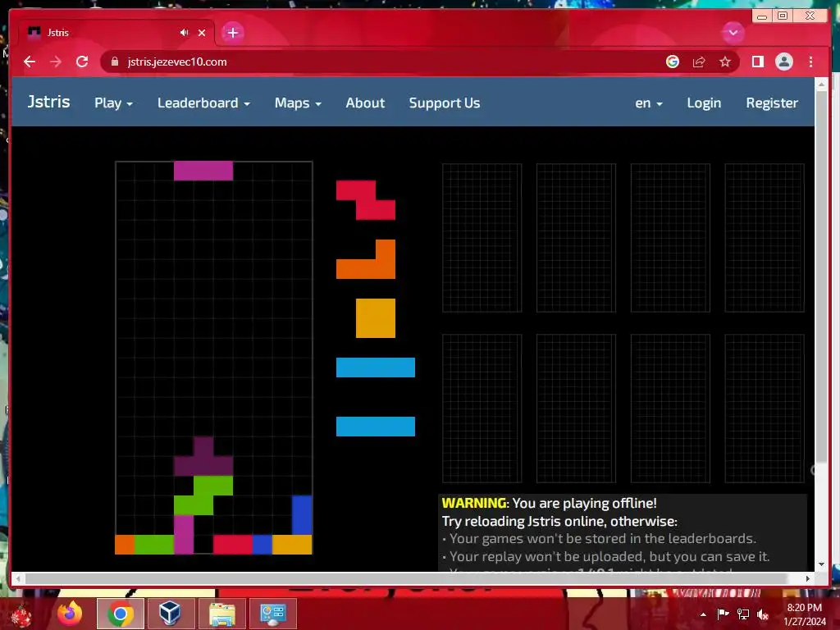Click the muted volume tray icon
The width and height of the screenshot is (840, 630).
tap(763, 614)
